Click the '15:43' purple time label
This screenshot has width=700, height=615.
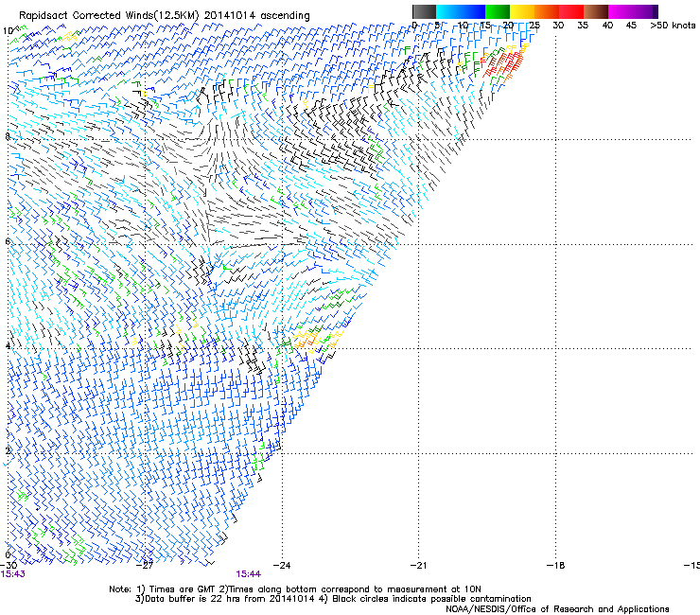click(x=13, y=574)
